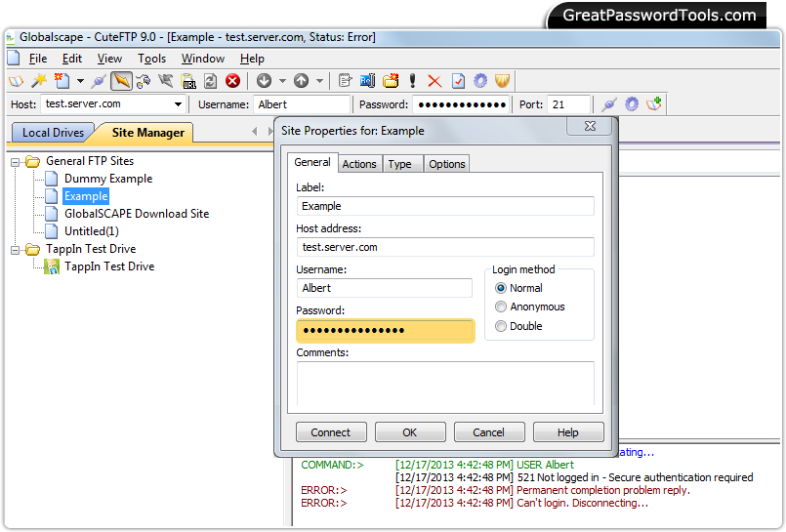786x532 pixels.
Task: Click the Connect to URL icon
Action: [x=188, y=81]
